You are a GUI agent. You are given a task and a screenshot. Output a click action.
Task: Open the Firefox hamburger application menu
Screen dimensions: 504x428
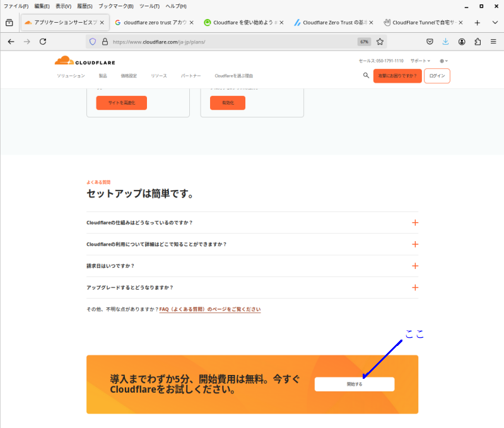click(x=493, y=42)
